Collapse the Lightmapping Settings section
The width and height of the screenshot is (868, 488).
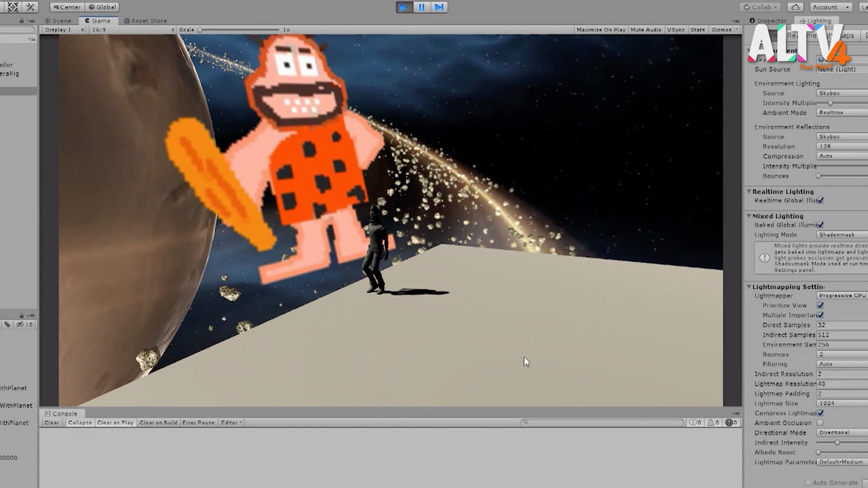(749, 287)
